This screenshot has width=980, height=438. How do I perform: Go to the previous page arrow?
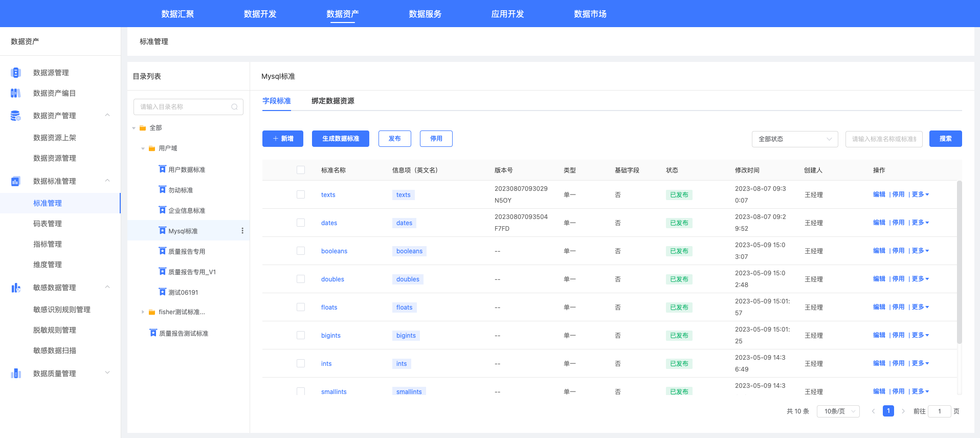[873, 411]
